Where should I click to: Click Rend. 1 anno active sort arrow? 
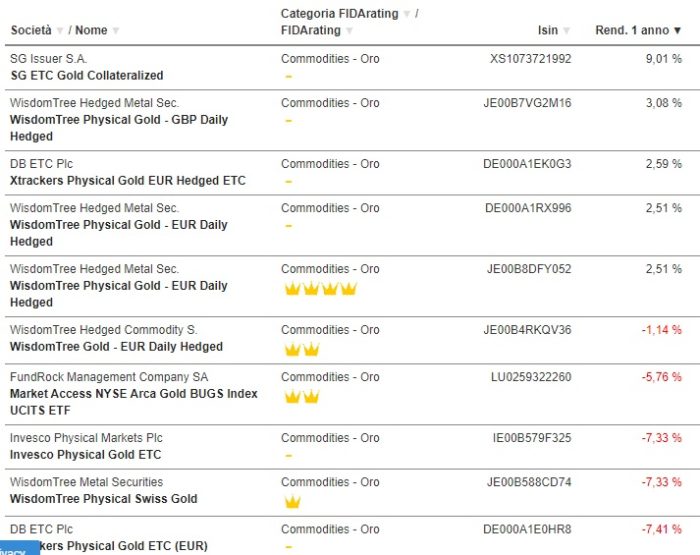[677, 31]
